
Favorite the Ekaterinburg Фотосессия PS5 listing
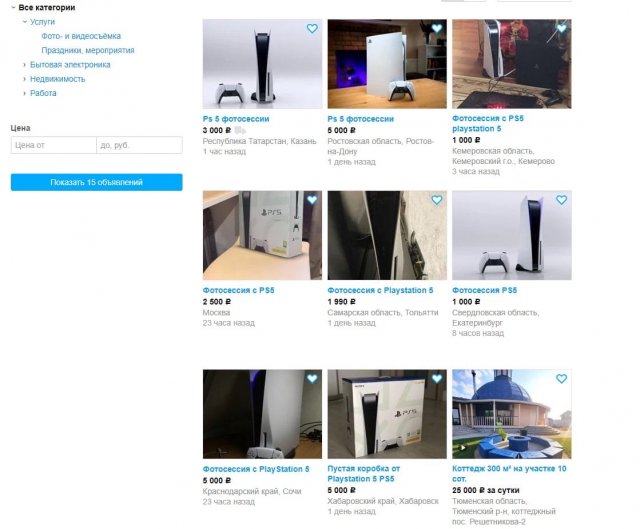pos(562,200)
